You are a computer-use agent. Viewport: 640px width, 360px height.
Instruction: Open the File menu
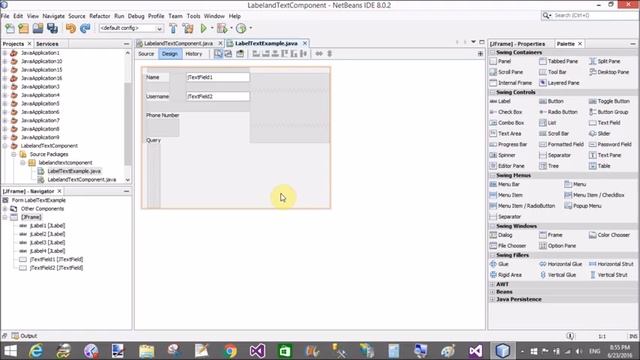coord(5,16)
